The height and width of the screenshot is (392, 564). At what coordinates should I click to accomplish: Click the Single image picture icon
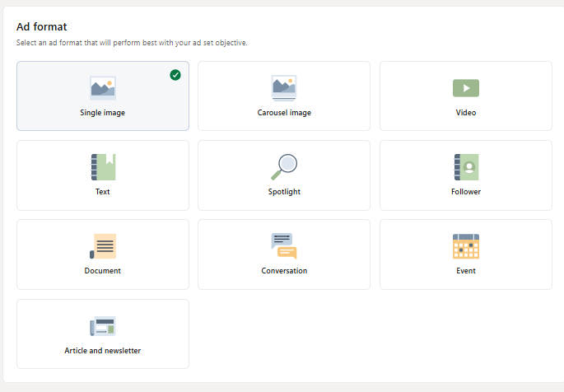coord(103,88)
